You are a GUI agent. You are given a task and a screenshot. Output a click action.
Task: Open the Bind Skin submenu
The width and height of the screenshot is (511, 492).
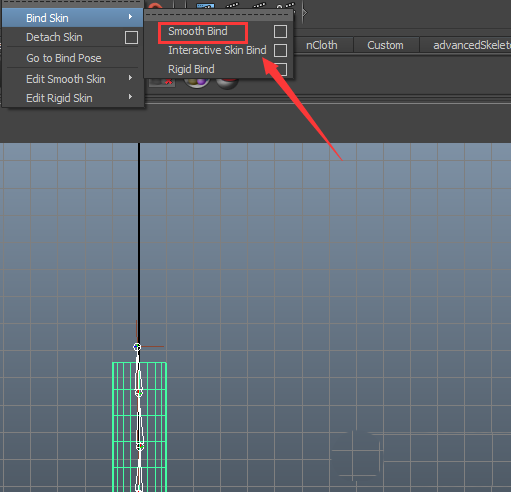point(73,18)
